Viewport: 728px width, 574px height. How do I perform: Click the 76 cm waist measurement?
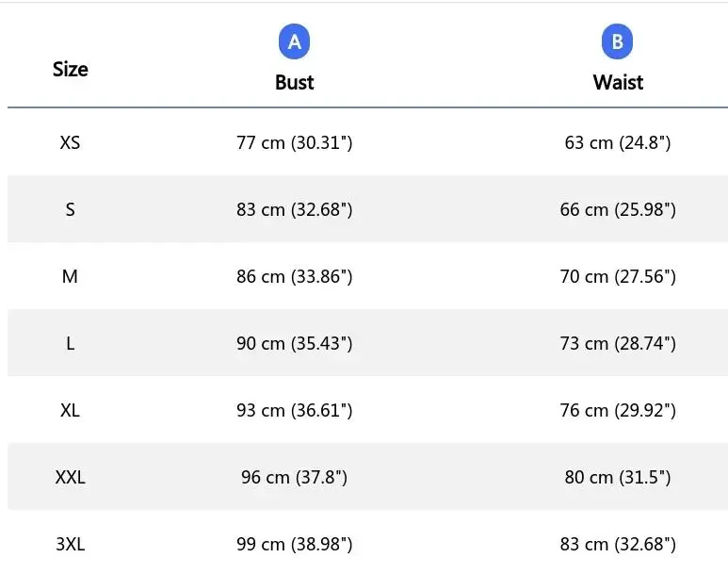pos(618,411)
